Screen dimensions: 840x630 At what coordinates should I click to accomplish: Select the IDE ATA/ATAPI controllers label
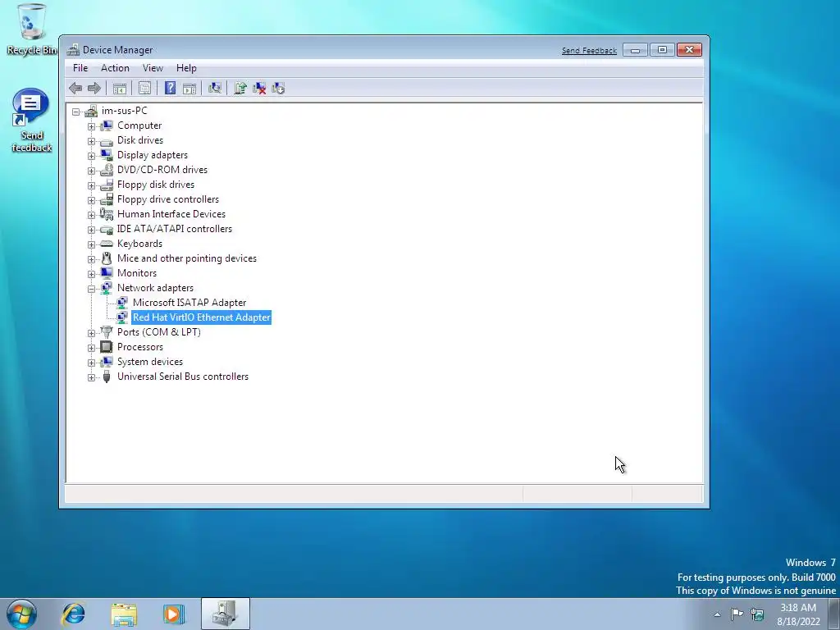point(175,229)
